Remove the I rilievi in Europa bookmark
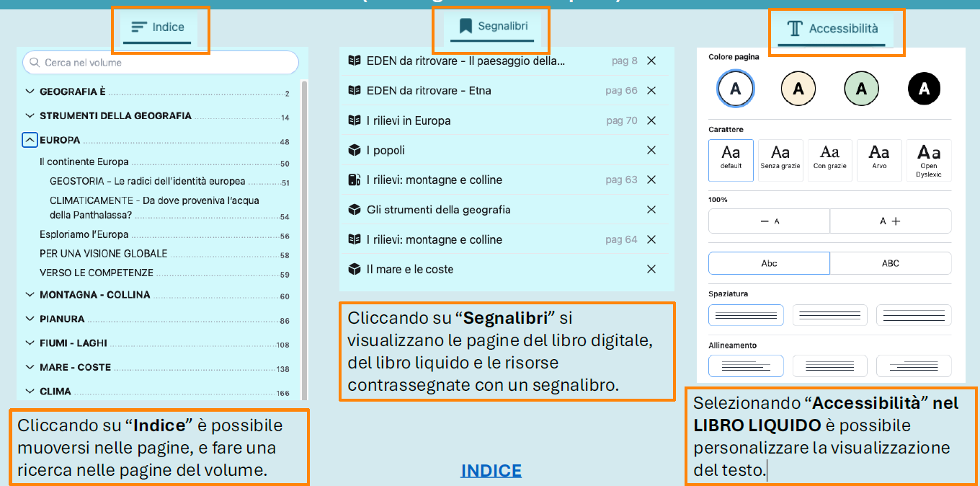Screen dimensions: 980x486 [x=651, y=120]
